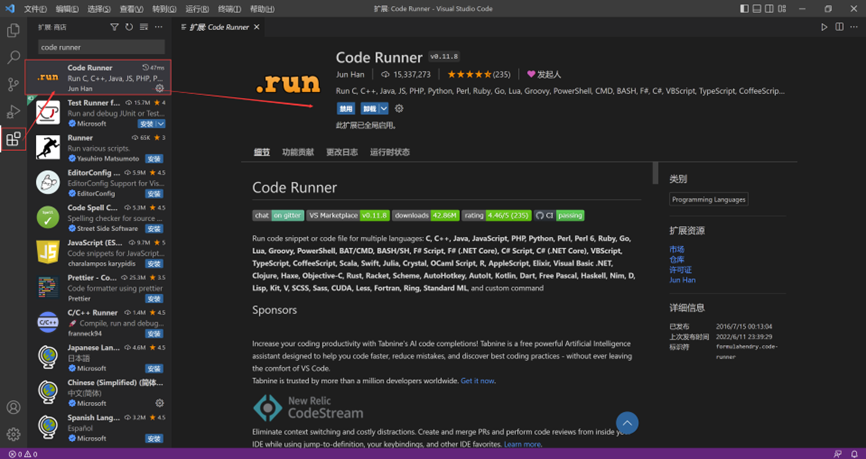Screen dimensions: 866x459
Task: Open the 许可证 license link
Action: point(680,270)
